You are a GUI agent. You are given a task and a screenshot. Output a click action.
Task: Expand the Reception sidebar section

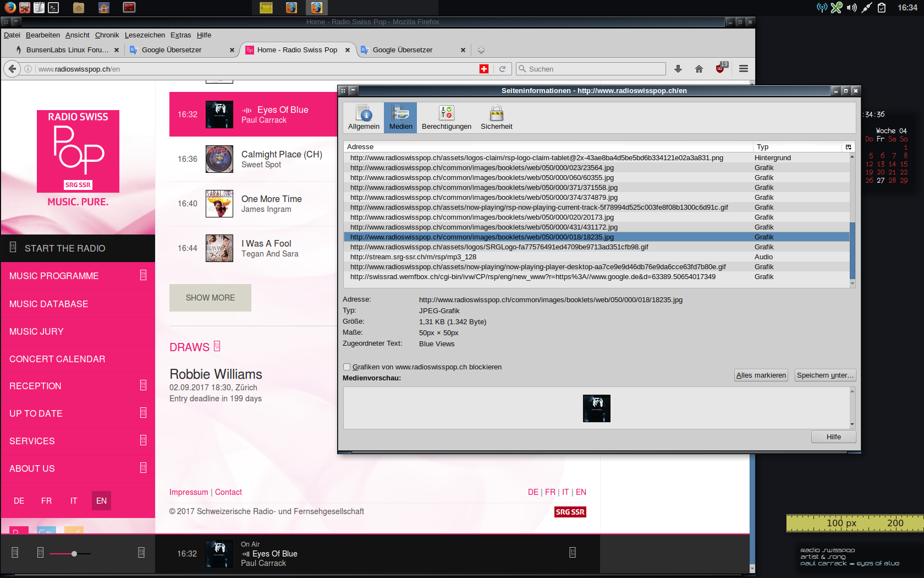coord(143,385)
